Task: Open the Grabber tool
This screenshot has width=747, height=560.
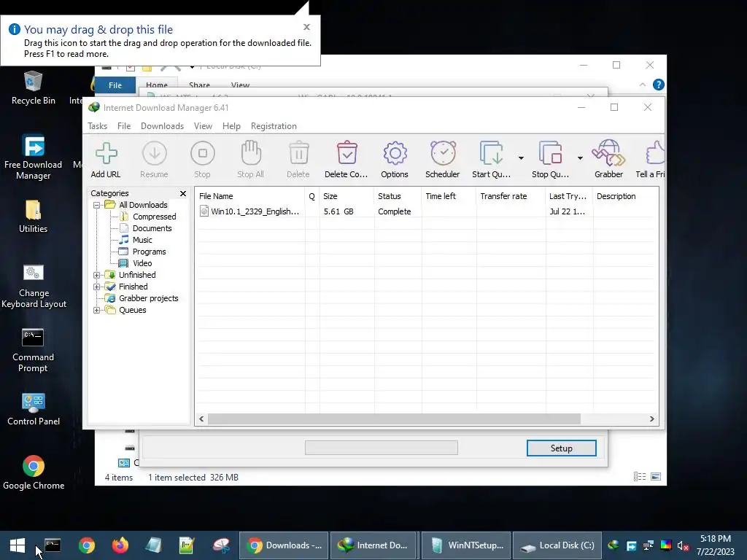Action: pyautogui.click(x=608, y=153)
